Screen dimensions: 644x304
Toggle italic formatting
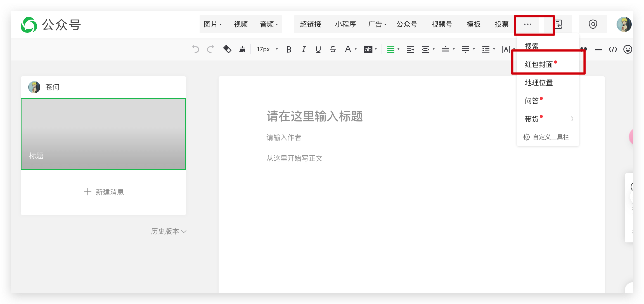pos(304,50)
